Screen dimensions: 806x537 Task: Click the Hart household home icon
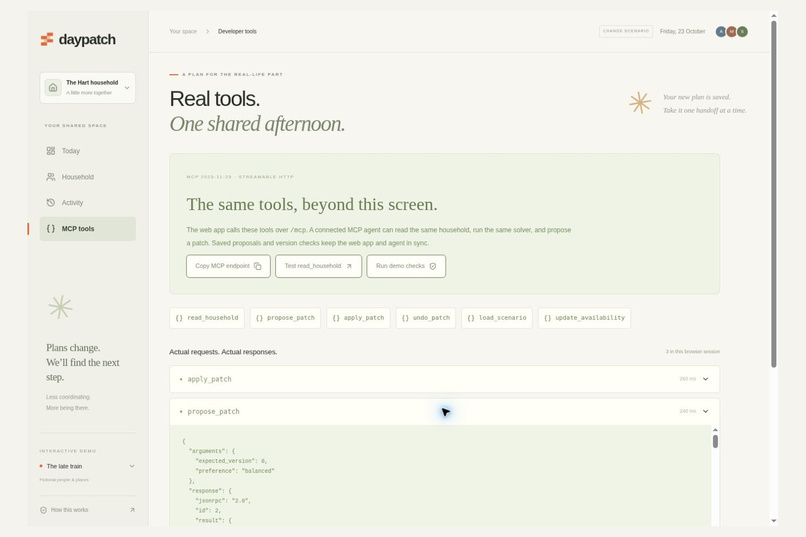tap(53, 87)
